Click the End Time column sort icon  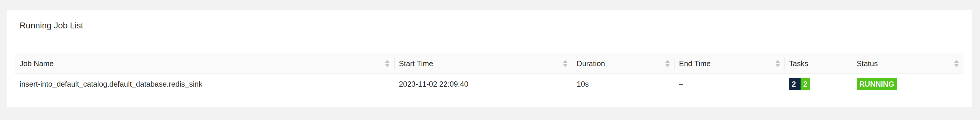[x=778, y=64]
